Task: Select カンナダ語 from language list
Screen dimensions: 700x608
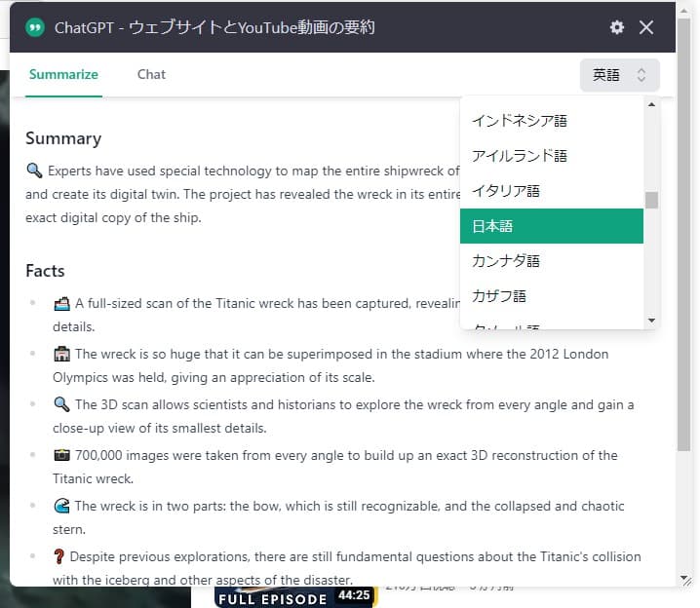Action: [x=552, y=261]
